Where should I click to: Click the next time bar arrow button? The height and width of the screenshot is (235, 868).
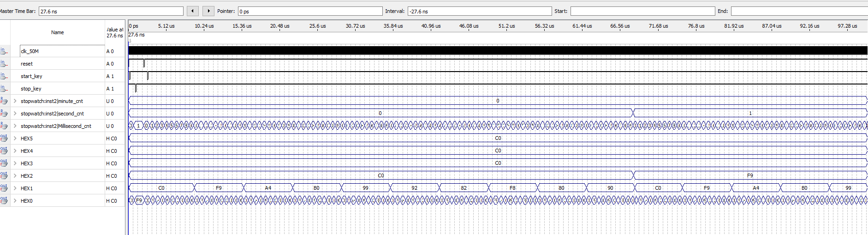coord(208,11)
